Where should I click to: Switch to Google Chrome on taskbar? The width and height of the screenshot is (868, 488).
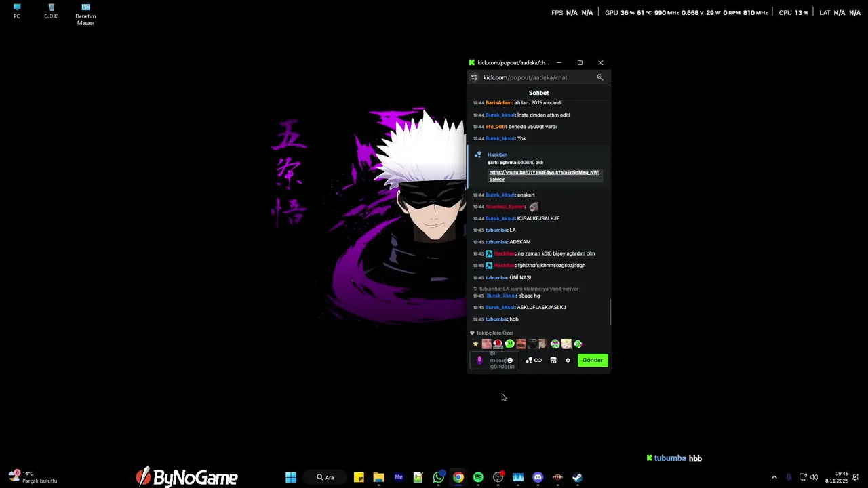click(458, 477)
